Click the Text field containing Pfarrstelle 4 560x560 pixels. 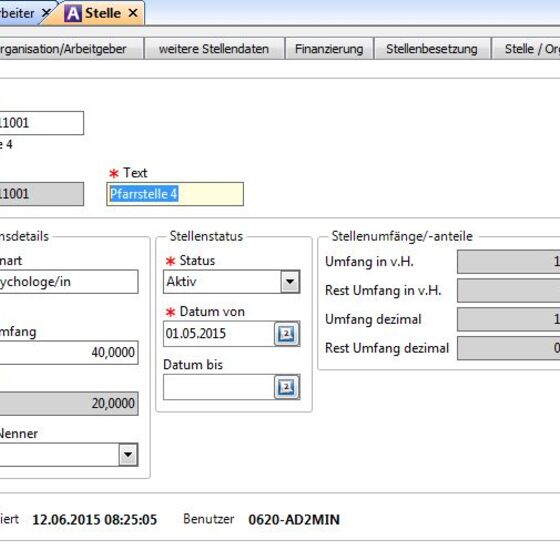(175, 194)
